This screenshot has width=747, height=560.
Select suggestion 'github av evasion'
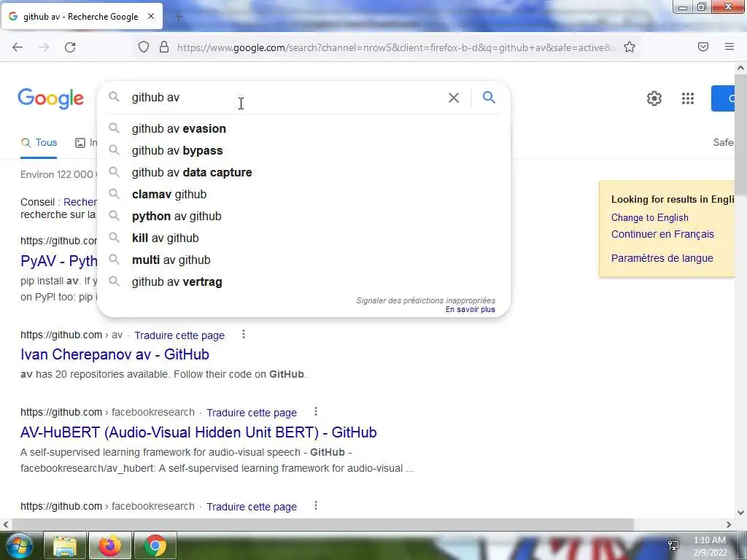304,128
